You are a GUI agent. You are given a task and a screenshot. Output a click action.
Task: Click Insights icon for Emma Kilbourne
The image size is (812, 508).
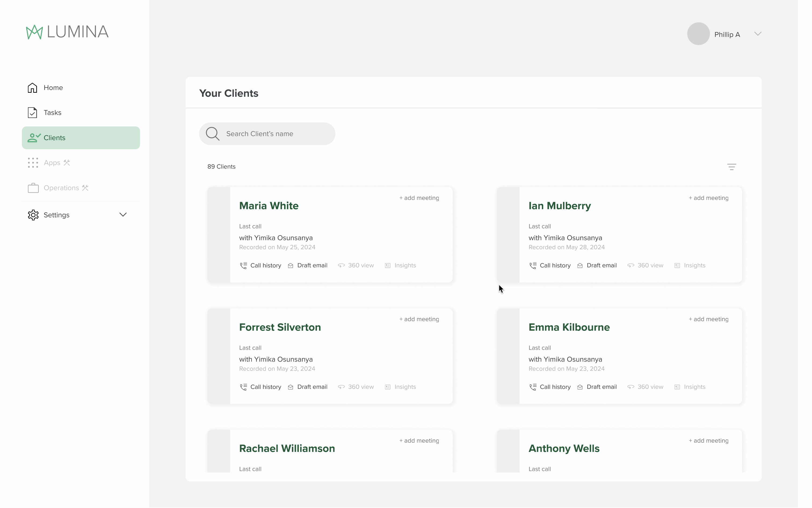point(677,387)
